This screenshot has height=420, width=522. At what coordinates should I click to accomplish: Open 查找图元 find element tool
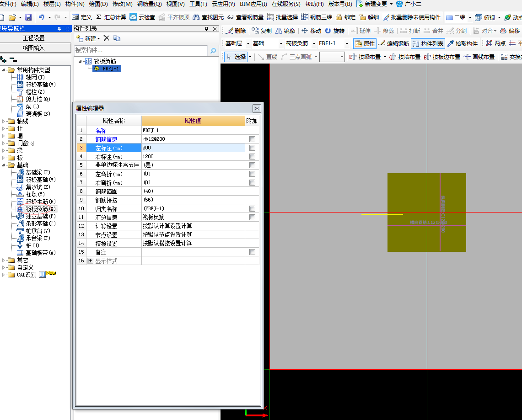point(209,17)
